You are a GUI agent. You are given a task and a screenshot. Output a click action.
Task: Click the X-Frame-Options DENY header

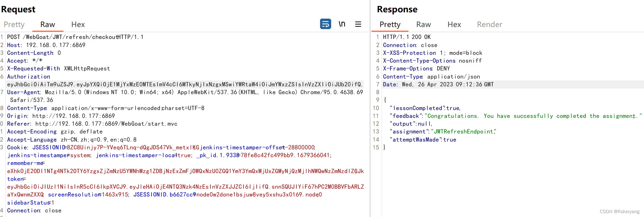417,68
